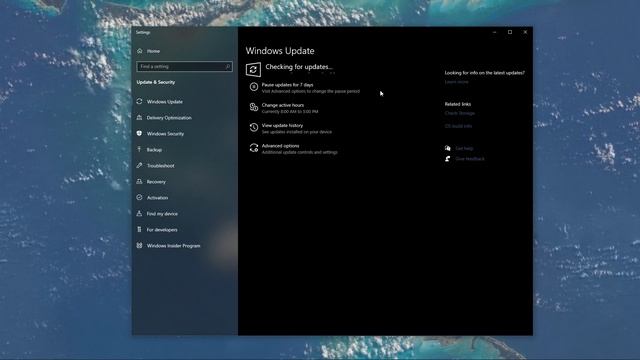Viewport: 640px width, 360px height.
Task: Click the Find a setting search box
Action: tap(184, 67)
